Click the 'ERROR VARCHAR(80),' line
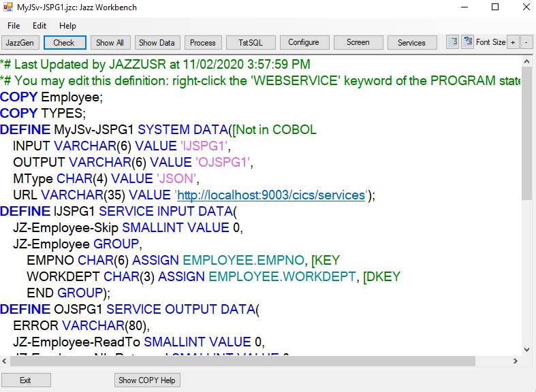The width and height of the screenshot is (536, 392). point(81,326)
